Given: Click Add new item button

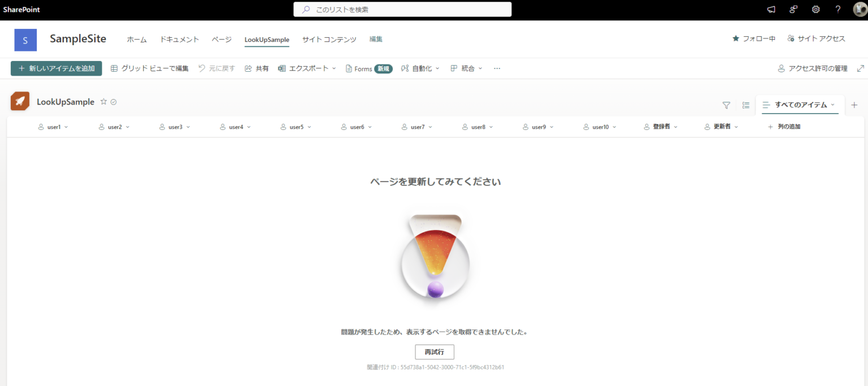Looking at the screenshot, I should (57, 68).
